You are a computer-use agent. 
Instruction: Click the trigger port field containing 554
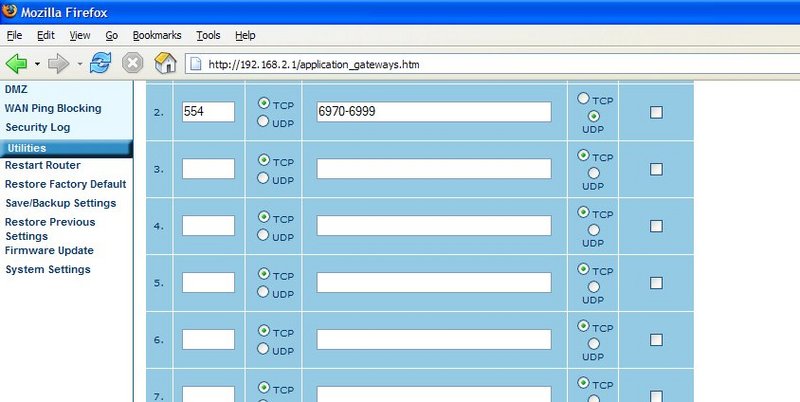coord(208,112)
